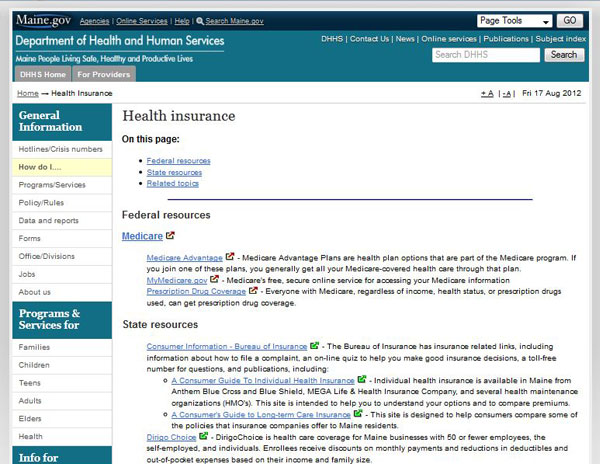The height and width of the screenshot is (464, 600).
Task: Select Policy/Rules in sidebar
Action: click(62, 203)
